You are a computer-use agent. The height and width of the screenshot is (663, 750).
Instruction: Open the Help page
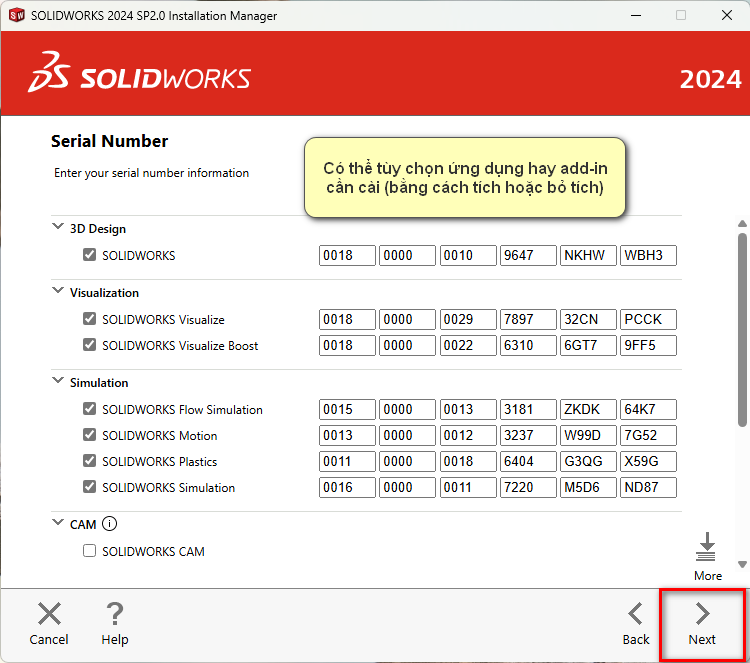115,624
